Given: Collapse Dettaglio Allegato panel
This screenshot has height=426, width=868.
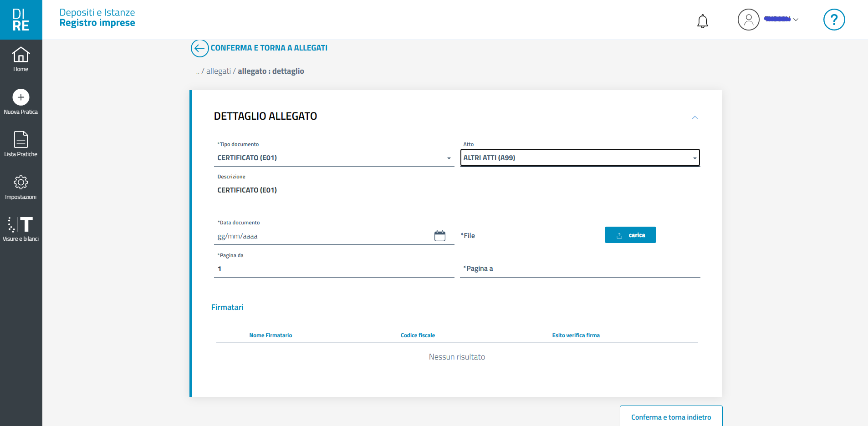Looking at the screenshot, I should click(694, 117).
